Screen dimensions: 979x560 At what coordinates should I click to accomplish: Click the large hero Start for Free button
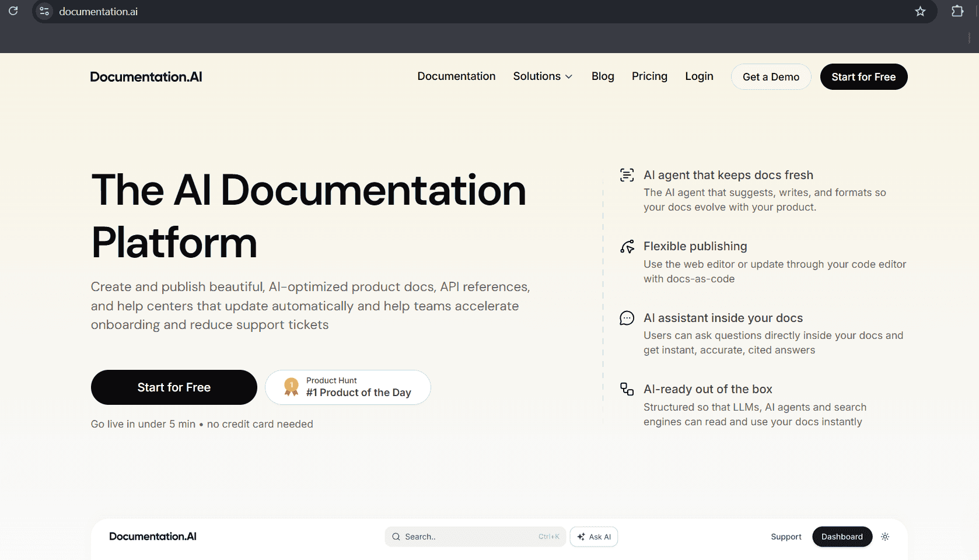point(174,387)
